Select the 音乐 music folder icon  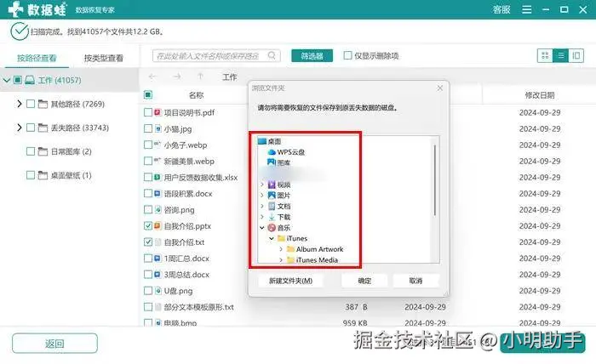coord(272,228)
